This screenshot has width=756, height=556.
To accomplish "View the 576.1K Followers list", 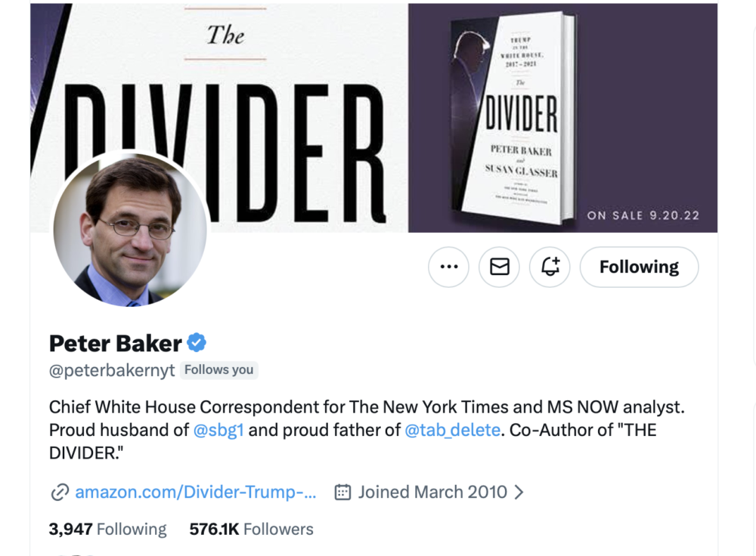I will coord(251,530).
